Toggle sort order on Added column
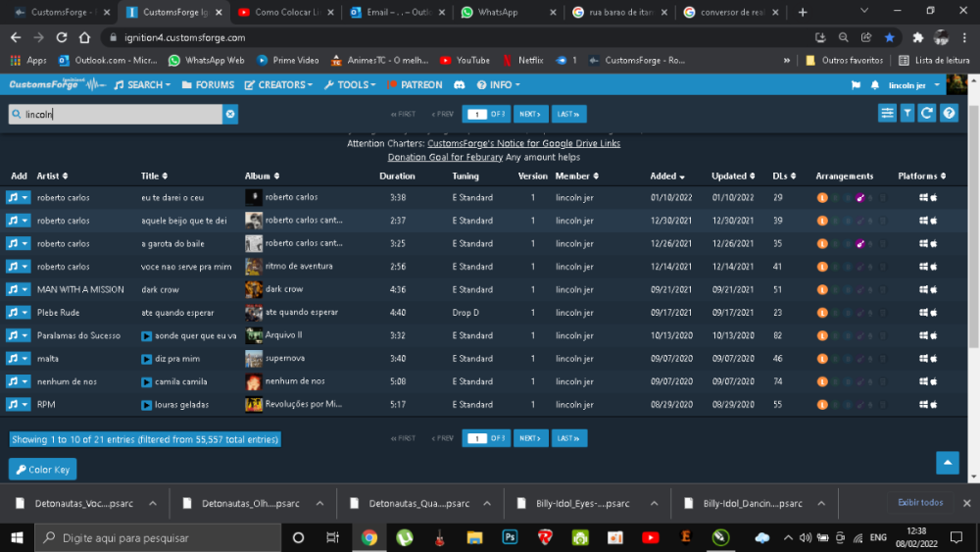Viewport: 980px width, 552px height. (667, 176)
